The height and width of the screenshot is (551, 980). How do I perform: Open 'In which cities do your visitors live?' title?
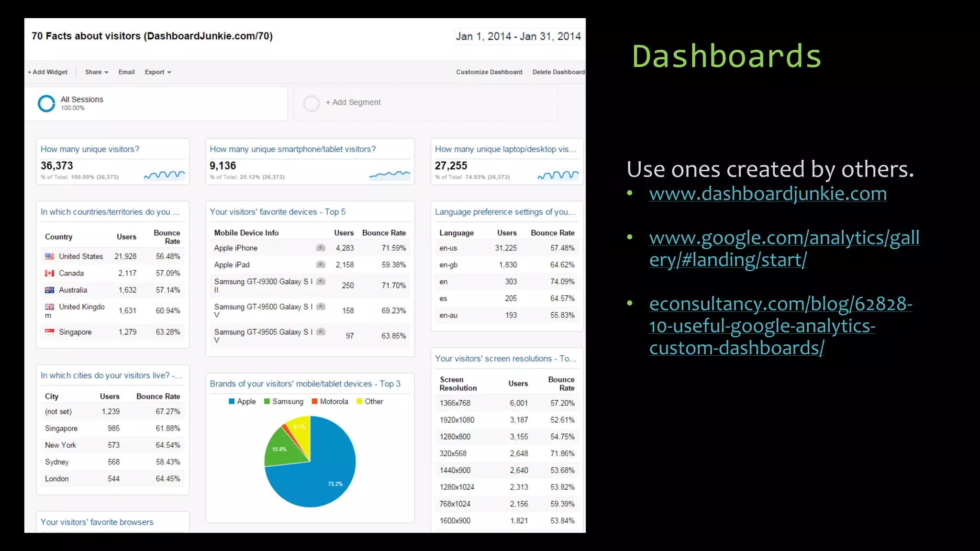(x=111, y=375)
